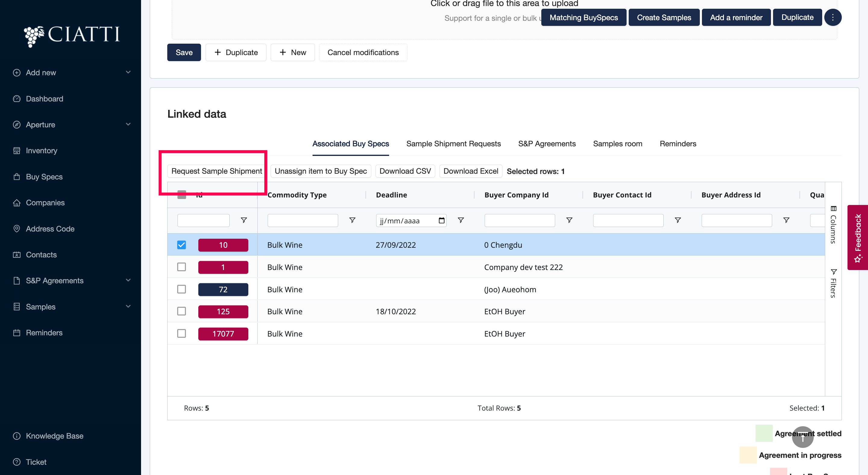
Task: Click the Request Sample Shipment button
Action: pos(216,171)
